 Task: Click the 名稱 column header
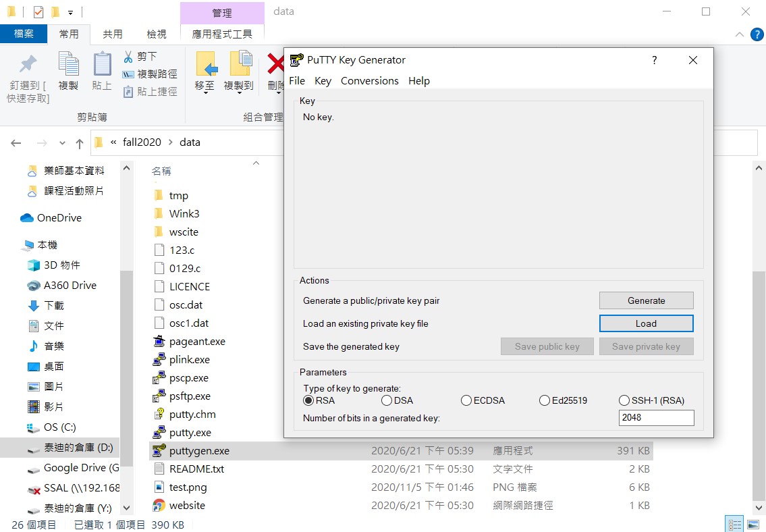(161, 171)
